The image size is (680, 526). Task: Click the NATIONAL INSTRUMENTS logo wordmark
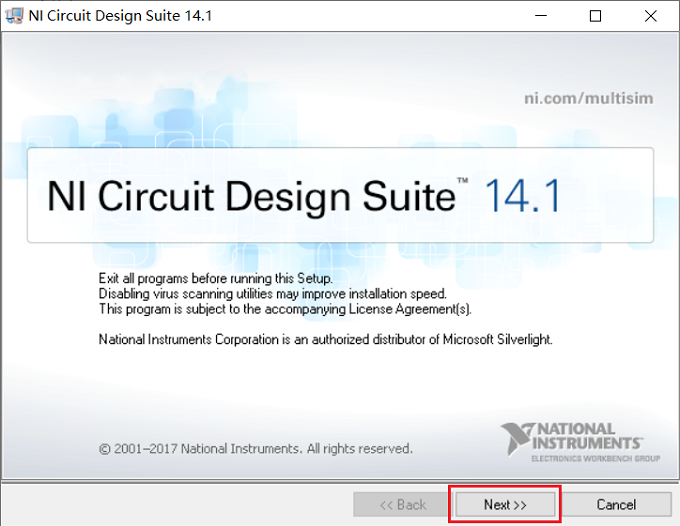(x=587, y=436)
